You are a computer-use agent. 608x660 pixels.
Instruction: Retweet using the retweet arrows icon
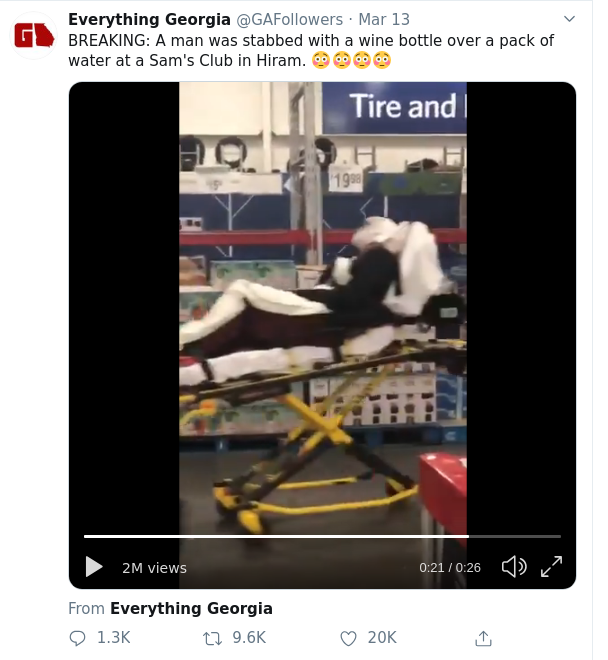[213, 639]
